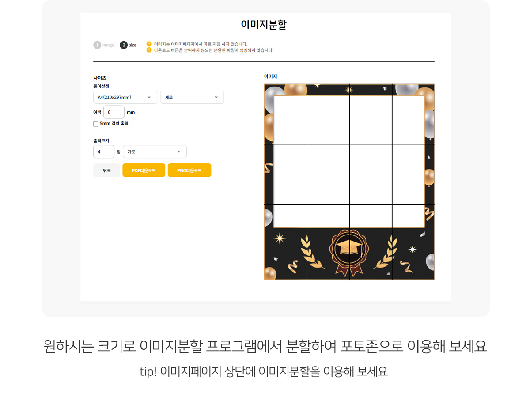Viewport: 530px width, 420px height.
Task: Click the step 1 Image circle icon
Action: tap(97, 45)
